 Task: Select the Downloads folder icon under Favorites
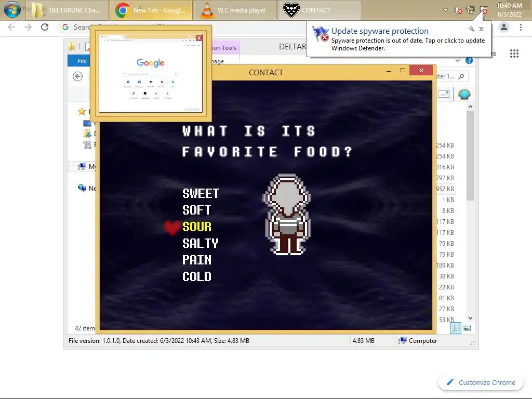87,134
